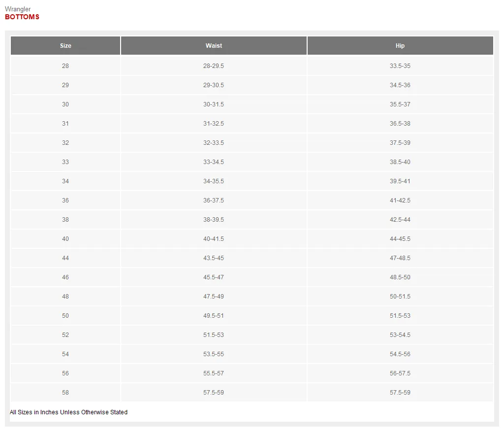Click size 58 in the Size column
This screenshot has width=504, height=434.
coord(65,393)
